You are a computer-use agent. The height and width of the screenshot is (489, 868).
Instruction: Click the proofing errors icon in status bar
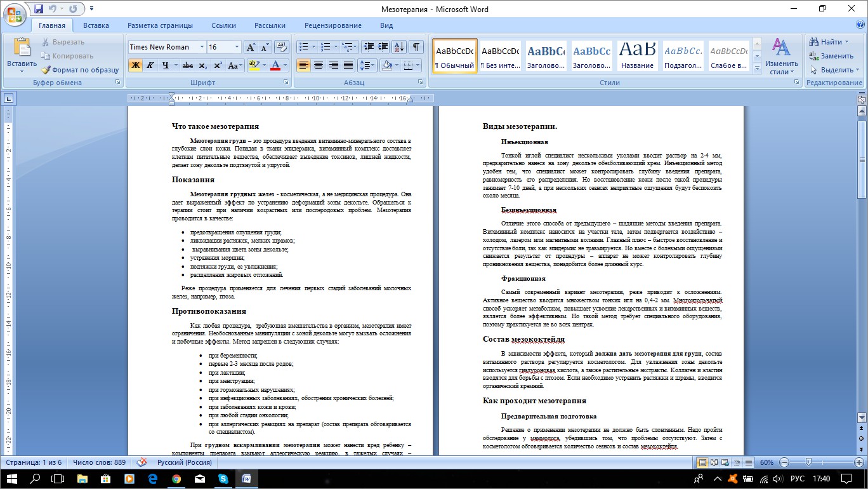(x=141, y=462)
